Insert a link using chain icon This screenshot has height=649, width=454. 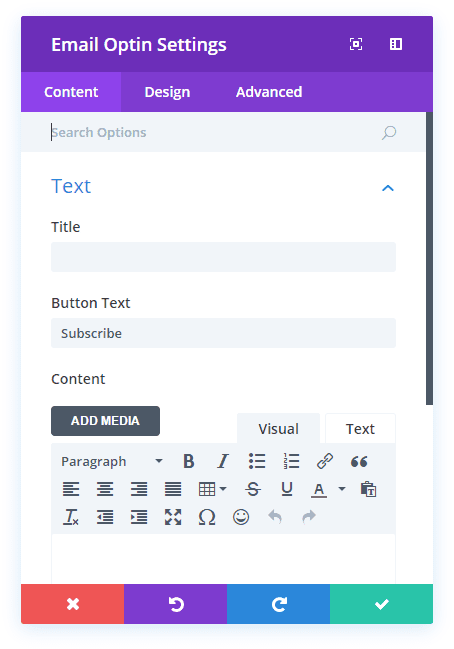(x=325, y=461)
